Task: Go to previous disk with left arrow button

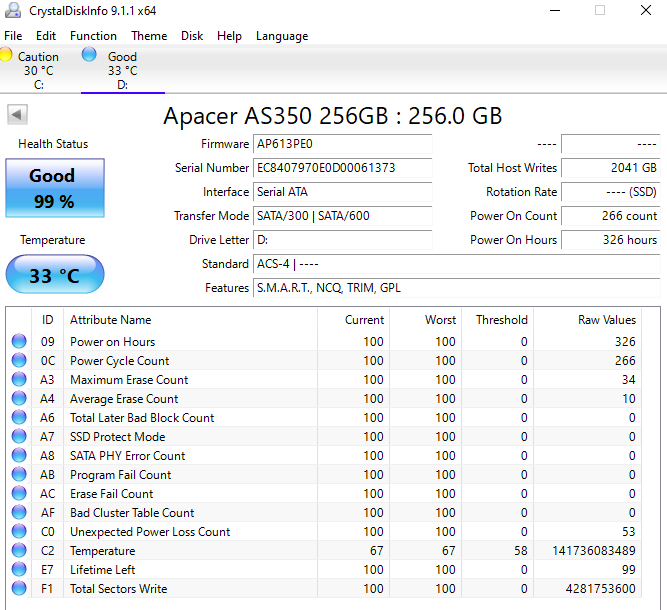Action: [17, 114]
